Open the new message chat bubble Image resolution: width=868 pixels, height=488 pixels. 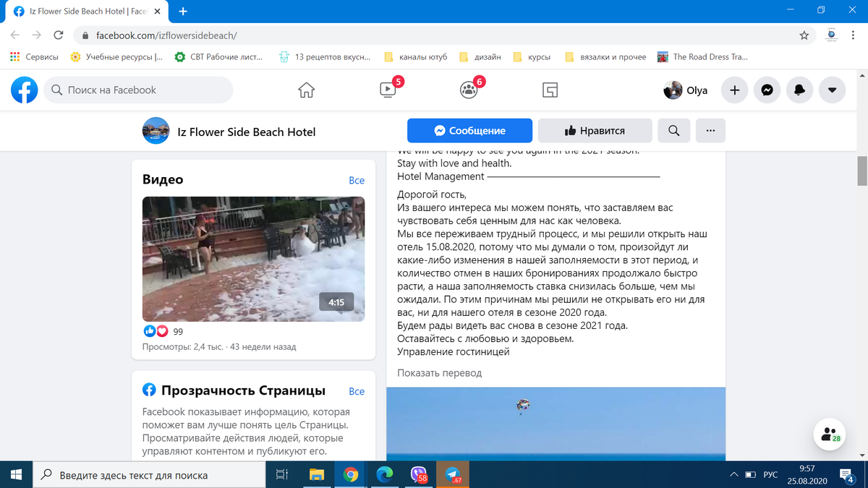830,434
